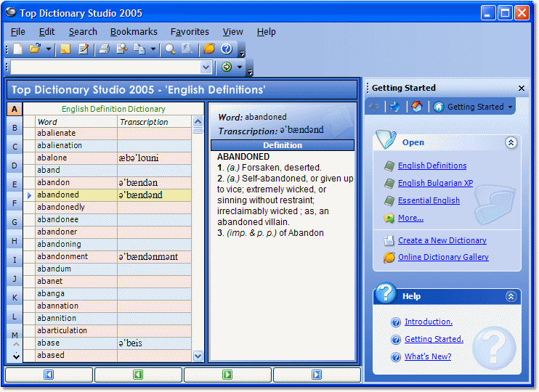
Task: Click the yellow note toolbar icon
Action: coord(65,49)
